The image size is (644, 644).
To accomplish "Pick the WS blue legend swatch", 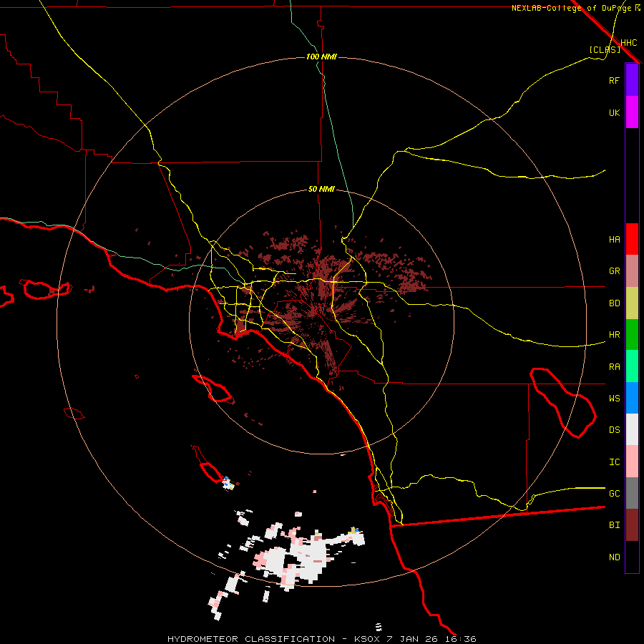I will (632, 398).
